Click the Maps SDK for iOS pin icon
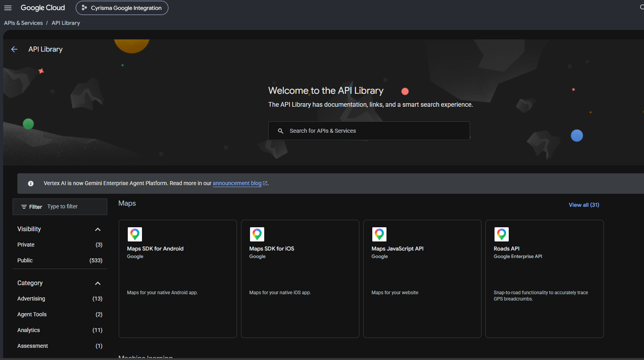644x360 pixels. point(257,234)
